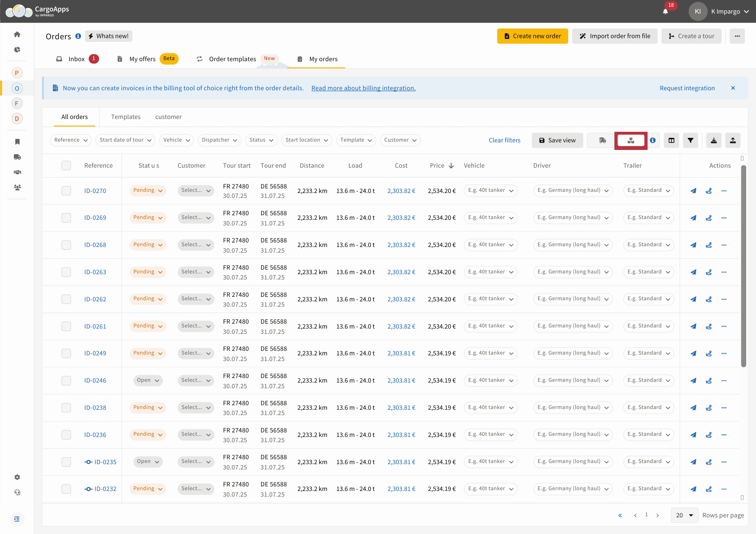This screenshot has height=534, width=756.
Task: Open the rows per page dropdown
Action: [x=684, y=515]
